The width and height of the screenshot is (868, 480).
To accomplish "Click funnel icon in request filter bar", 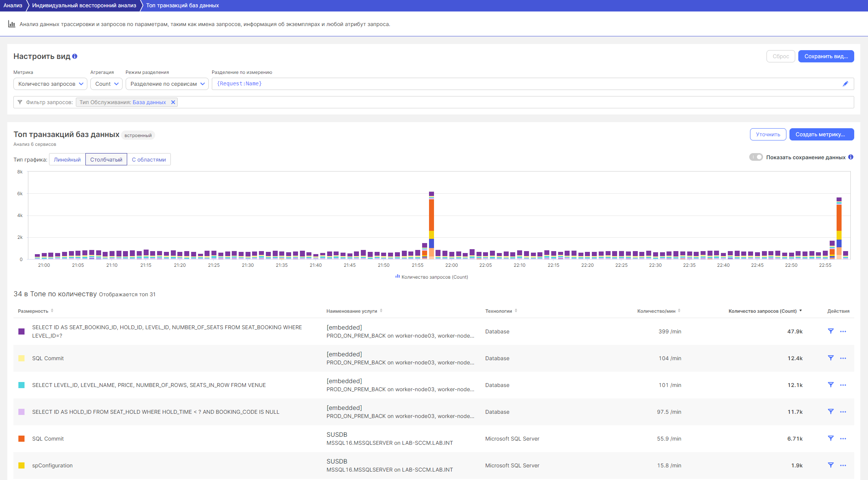I will click(20, 102).
